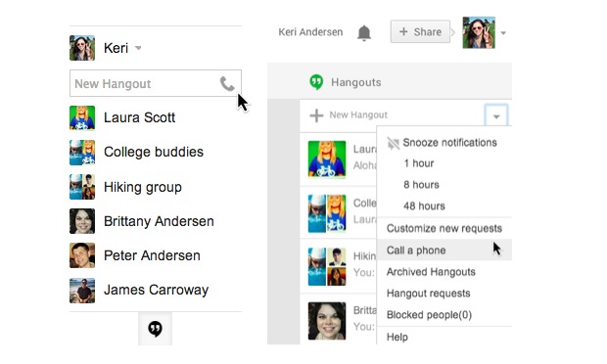This screenshot has height=364, width=607.
Task: Open chat with Brittany Andersen
Action: (x=159, y=221)
